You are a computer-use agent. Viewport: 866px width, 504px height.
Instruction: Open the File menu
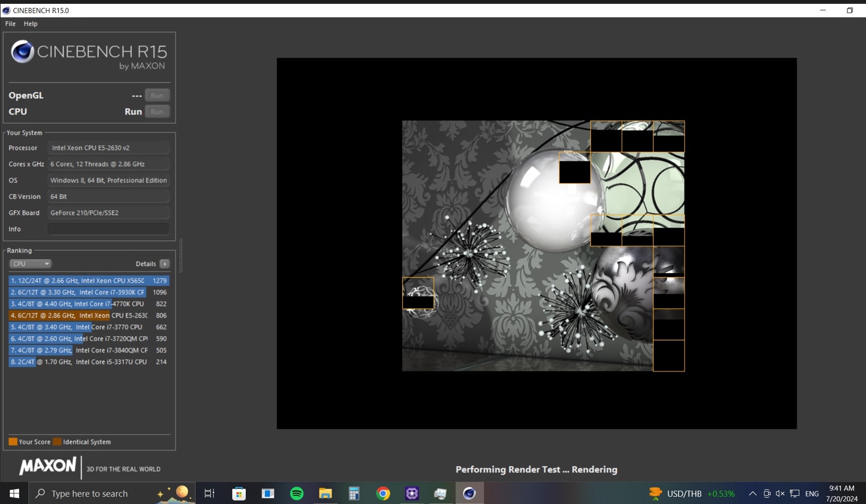point(10,24)
